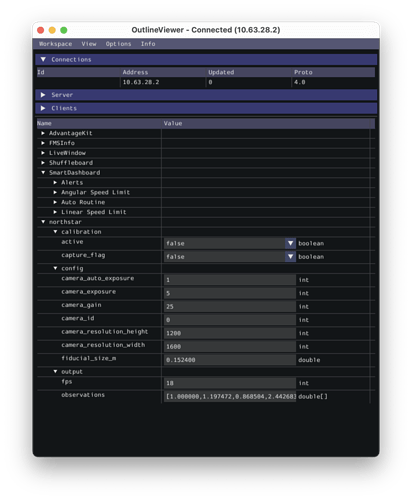Image resolution: width=412 pixels, height=500 pixels.
Task: Expand the AdvantageKit tree node
Action: coord(43,133)
